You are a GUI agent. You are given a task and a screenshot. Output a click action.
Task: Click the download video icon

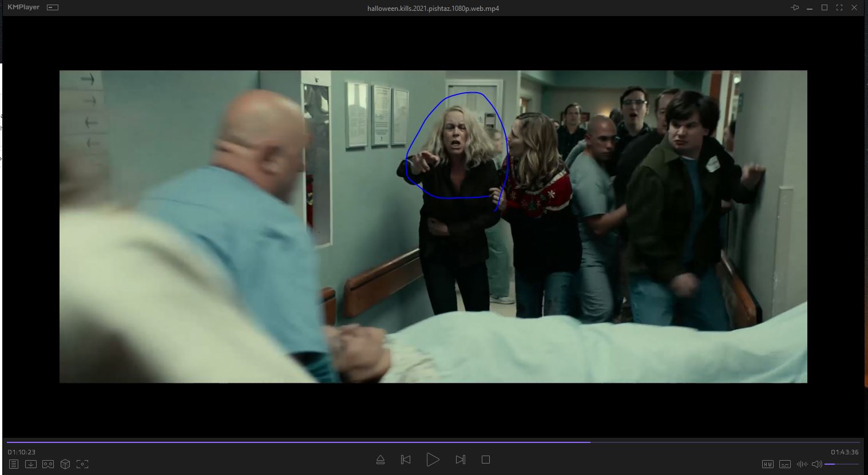coord(31,464)
